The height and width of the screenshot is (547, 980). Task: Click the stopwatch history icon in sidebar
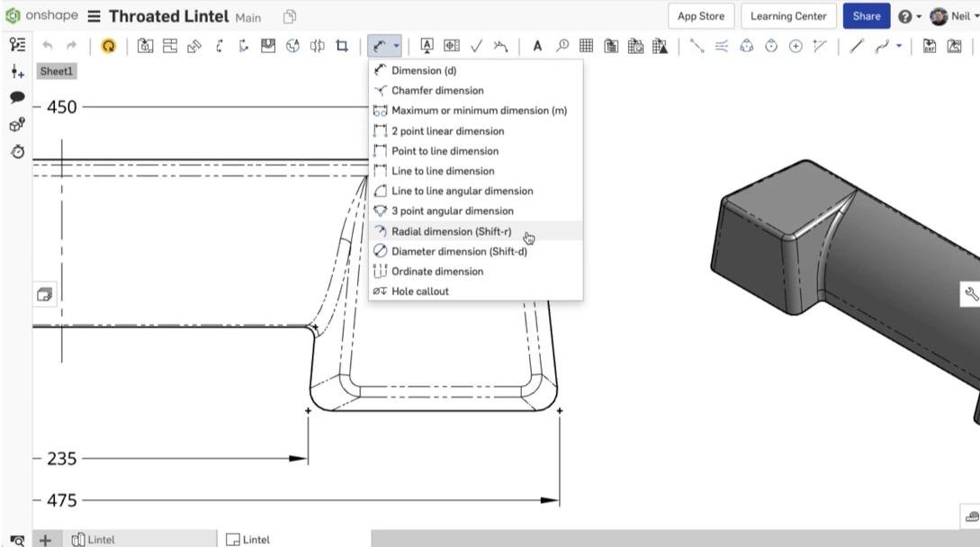coord(17,152)
